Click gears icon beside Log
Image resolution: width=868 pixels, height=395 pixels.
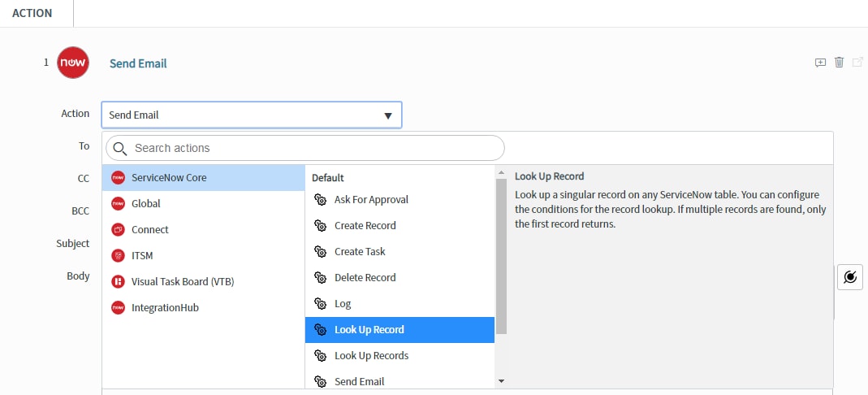click(320, 304)
